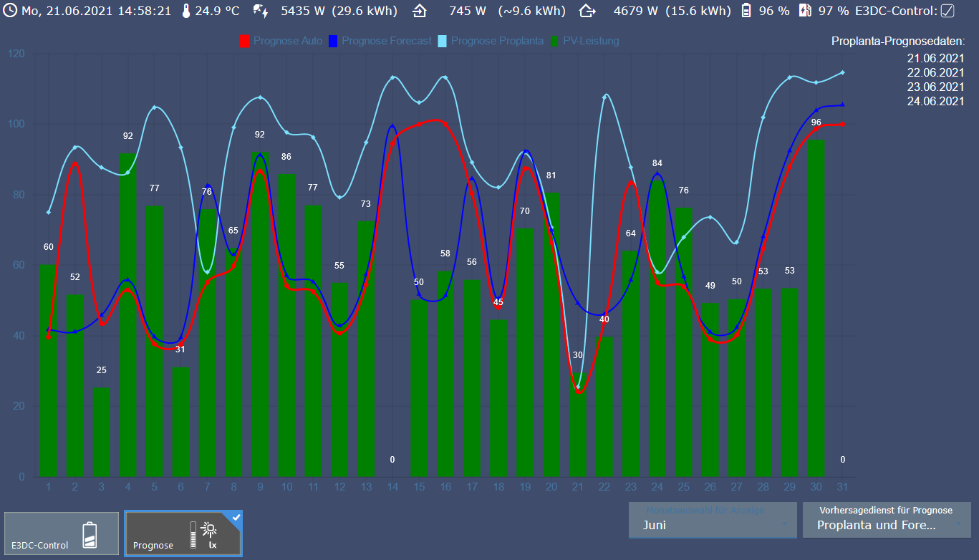This screenshot has height=560, width=979.
Task: Click the Proplanta curve point on day 31
Action: click(842, 72)
